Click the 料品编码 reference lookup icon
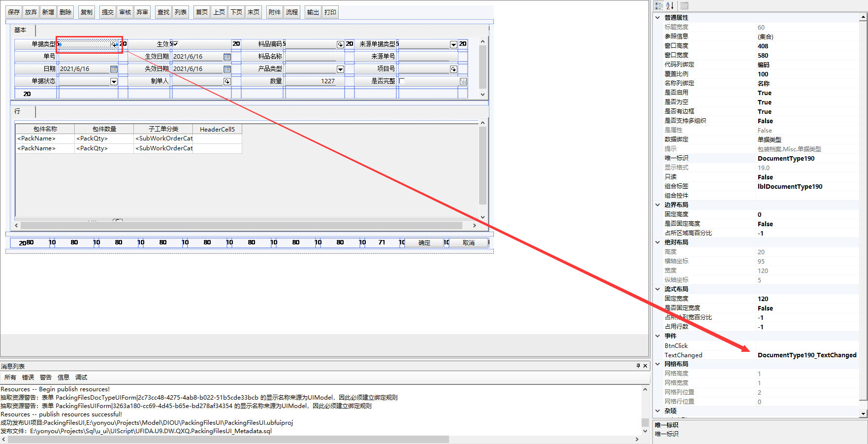The height and width of the screenshot is (444, 868). click(340, 44)
